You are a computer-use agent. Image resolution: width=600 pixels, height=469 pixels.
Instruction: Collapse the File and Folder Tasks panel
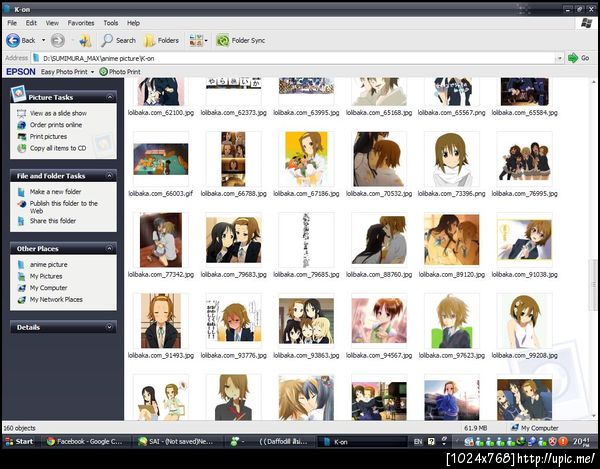[x=110, y=176]
